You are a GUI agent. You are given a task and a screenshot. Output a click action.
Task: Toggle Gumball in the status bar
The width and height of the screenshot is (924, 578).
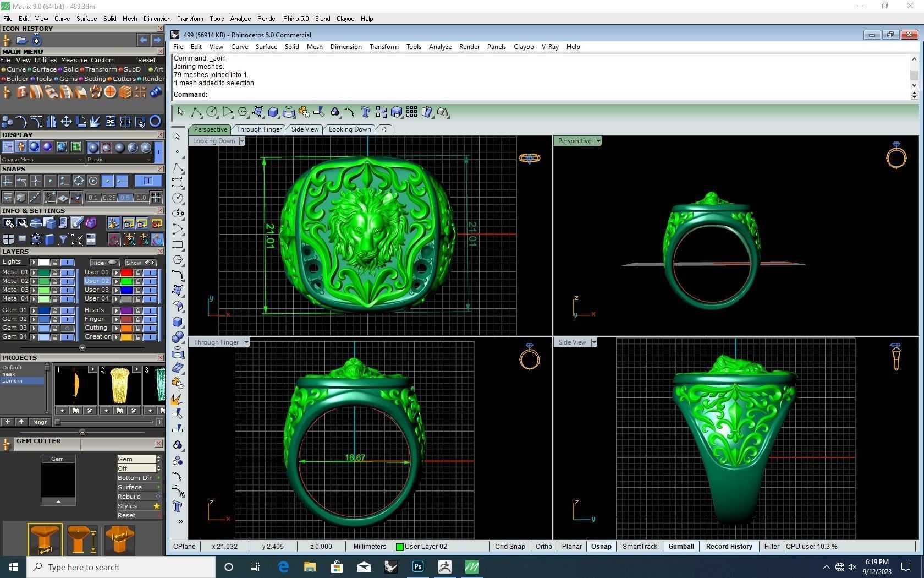[x=681, y=547]
